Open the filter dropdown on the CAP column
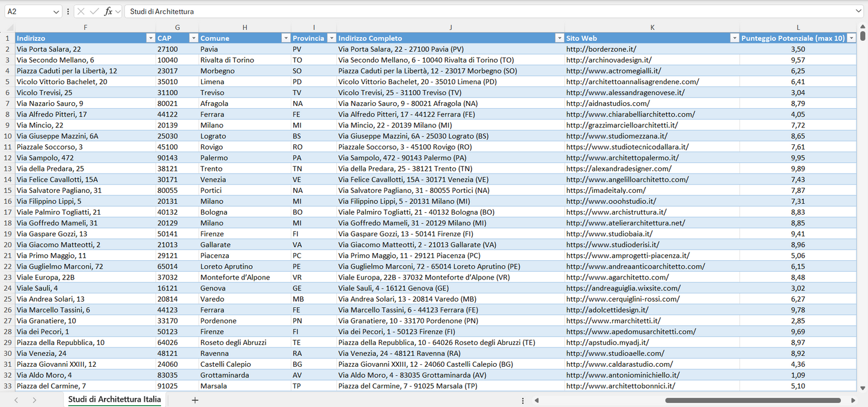 click(x=193, y=38)
